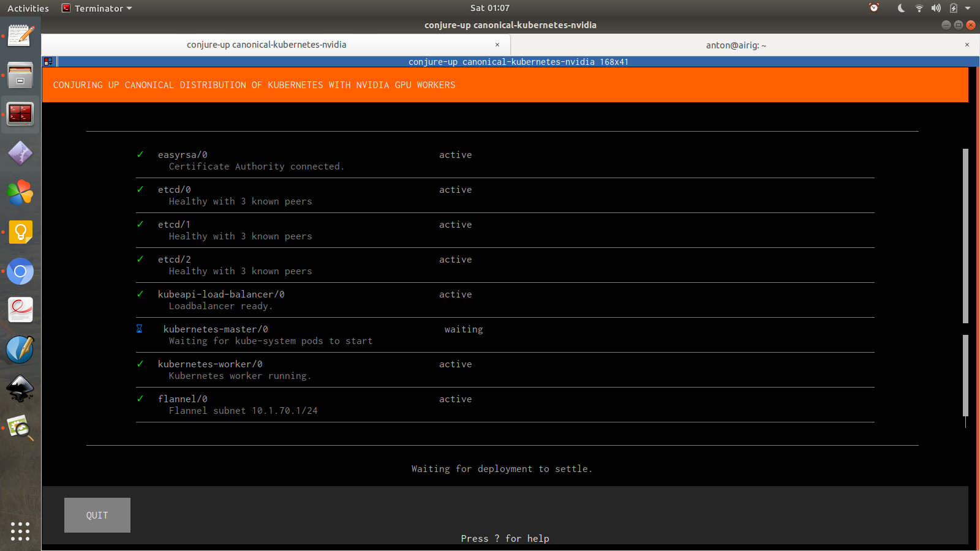This screenshot has height=551, width=980.
Task: Open the gedit text editor from the dock
Action: coord(20,35)
